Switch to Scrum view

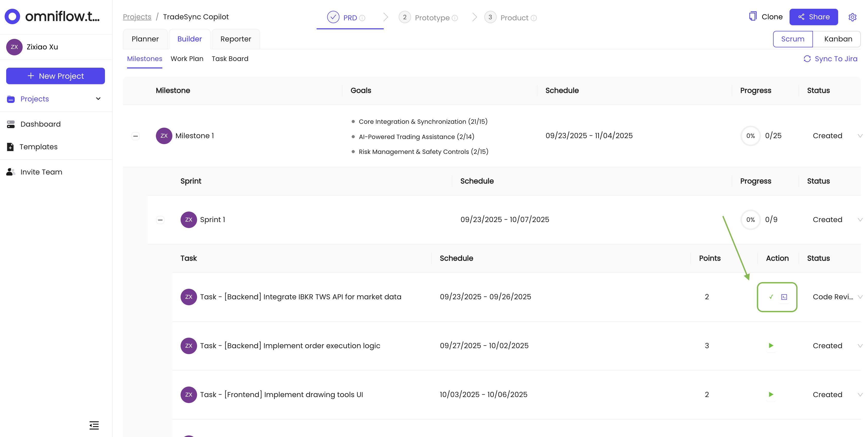click(793, 39)
